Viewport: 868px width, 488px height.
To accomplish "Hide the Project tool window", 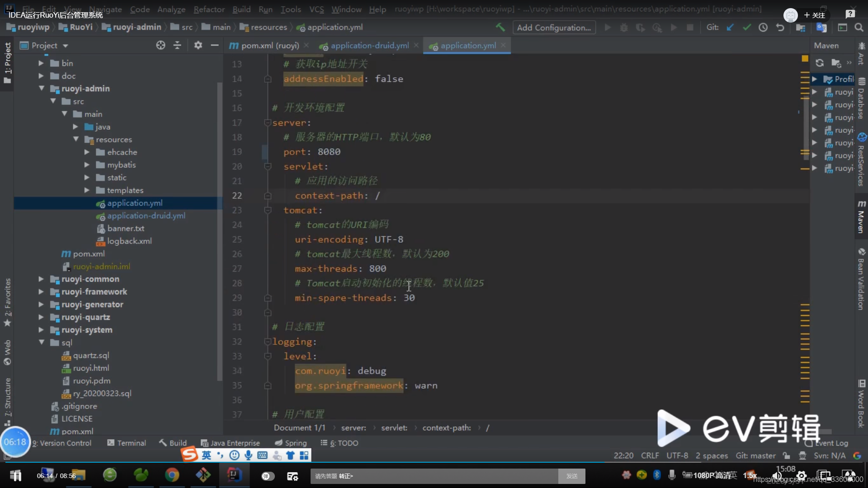I will [x=215, y=45].
